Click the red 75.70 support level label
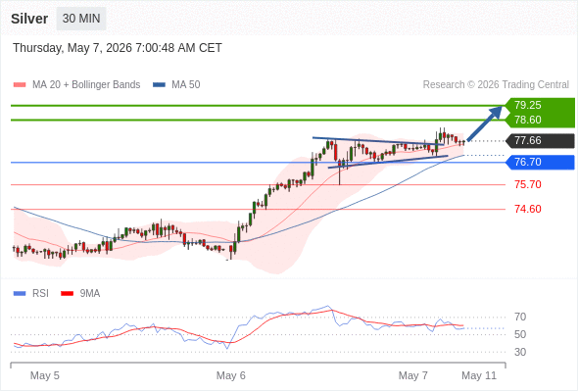 [x=528, y=184]
